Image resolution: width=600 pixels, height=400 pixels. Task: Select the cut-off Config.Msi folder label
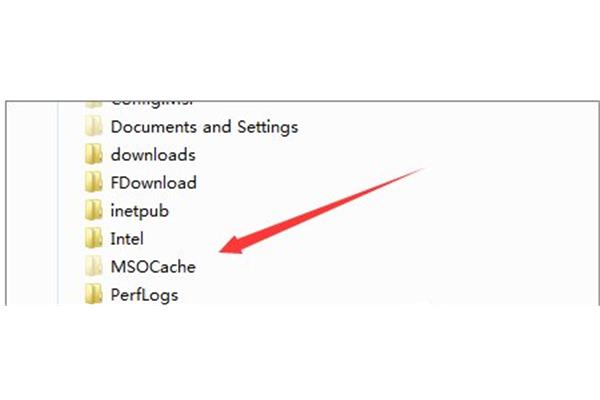pos(152,104)
